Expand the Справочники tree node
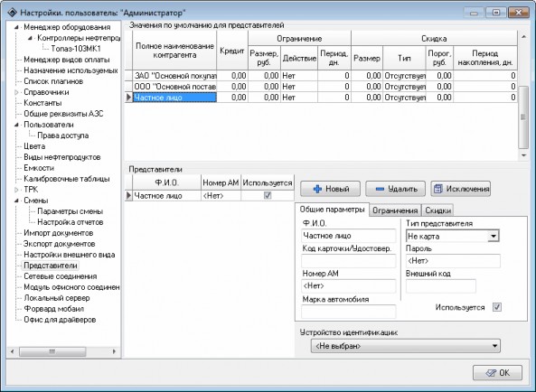 tap(16, 92)
